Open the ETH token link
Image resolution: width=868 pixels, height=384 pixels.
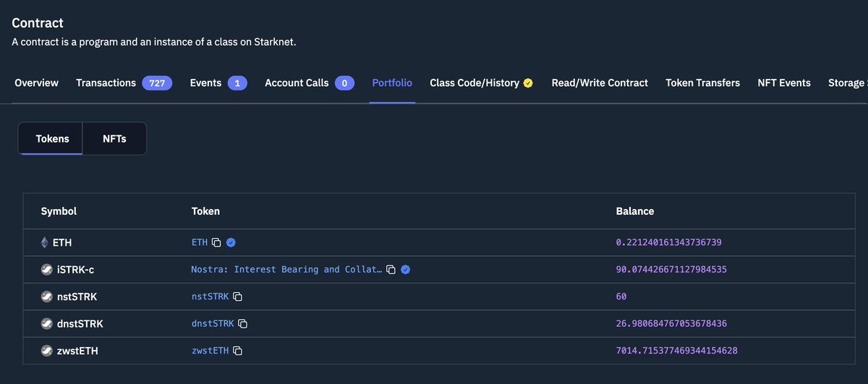click(200, 242)
